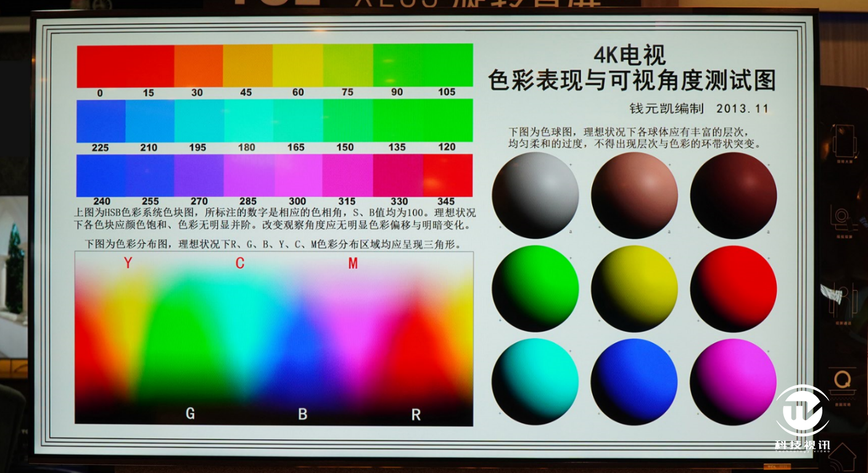868x473 pixels.
Task: Pick the cyan color block labeled 180
Action: (x=248, y=120)
